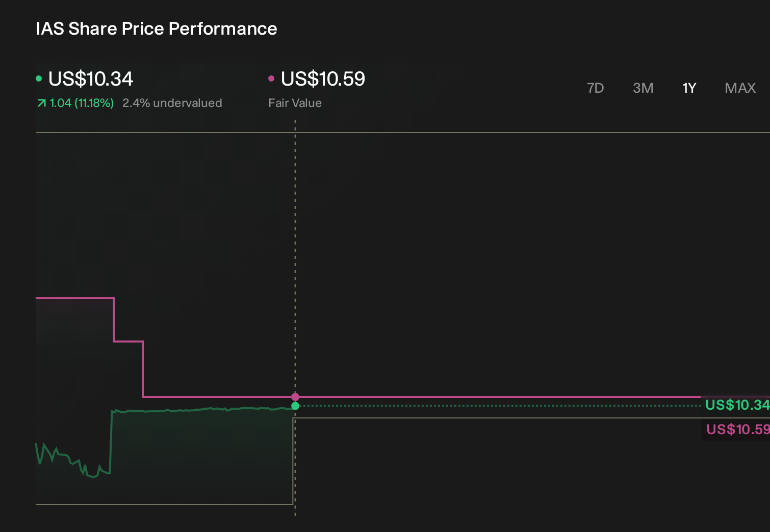Click the pink US$10.59 axis label at right
The width and height of the screenshot is (770, 532).
tap(738, 430)
